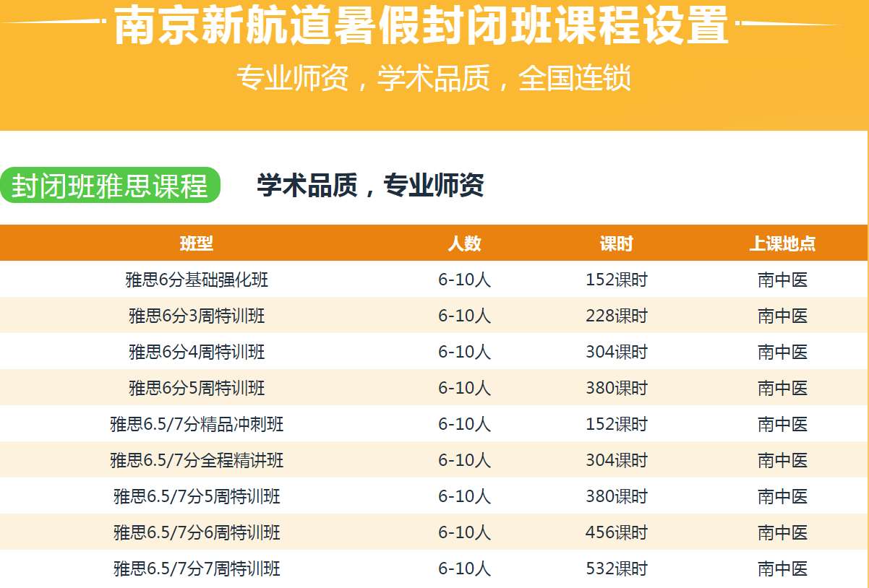
Task: Select the heading 南京新航道暑假封闭班课程设置
Action: click(421, 26)
